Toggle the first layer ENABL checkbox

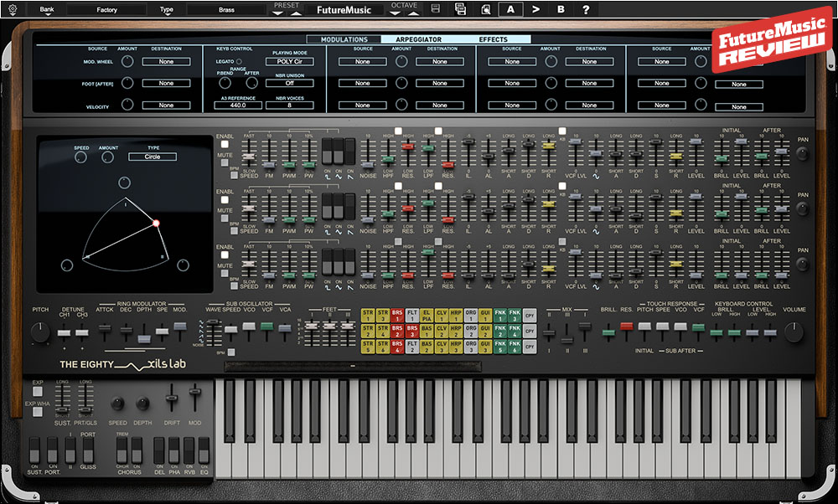pyautogui.click(x=225, y=144)
